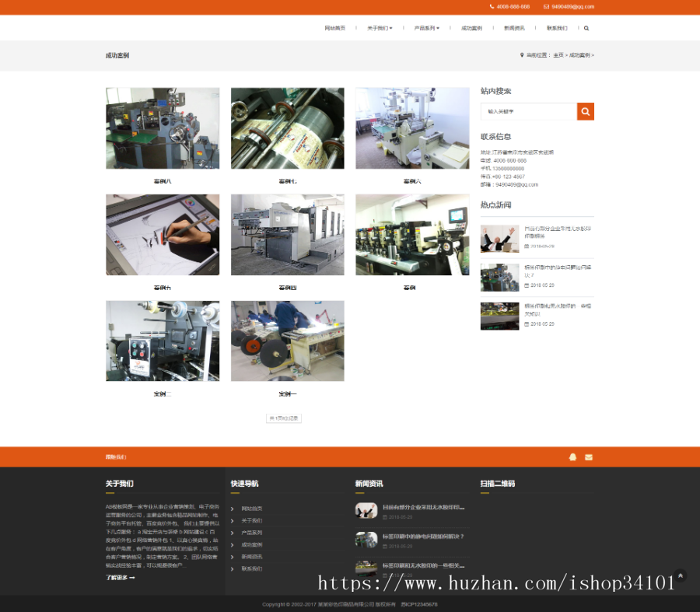Click the bell notification icon in footer bar

[573, 457]
